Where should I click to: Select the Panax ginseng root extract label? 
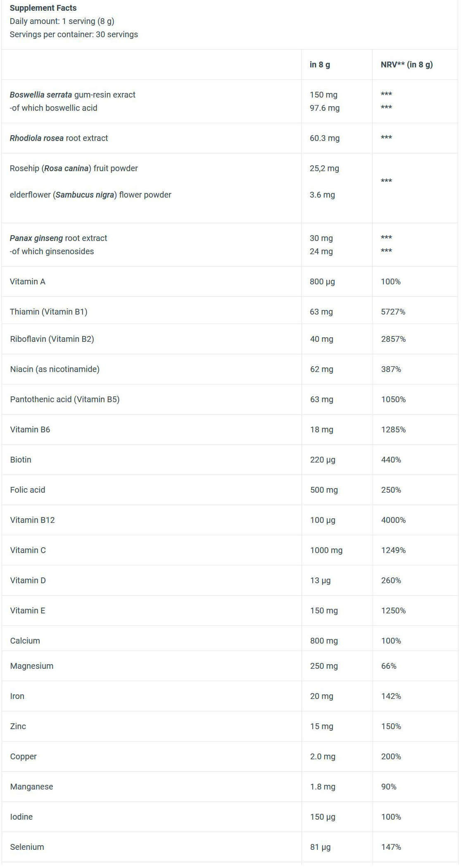click(58, 238)
